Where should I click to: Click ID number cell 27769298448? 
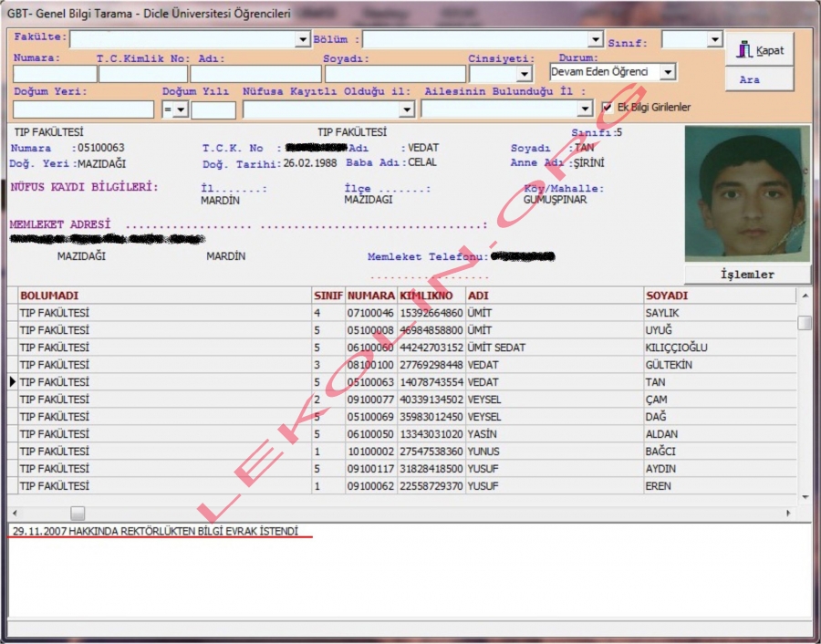[431, 365]
